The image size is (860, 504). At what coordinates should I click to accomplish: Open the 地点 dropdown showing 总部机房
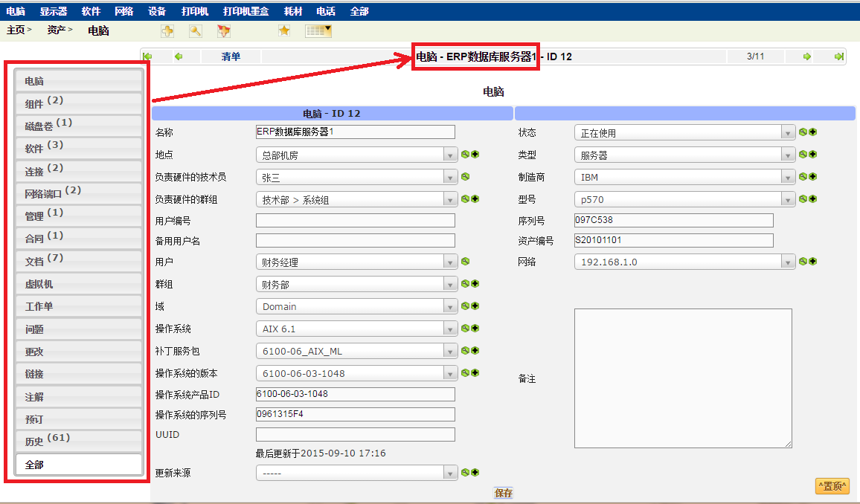pos(356,155)
